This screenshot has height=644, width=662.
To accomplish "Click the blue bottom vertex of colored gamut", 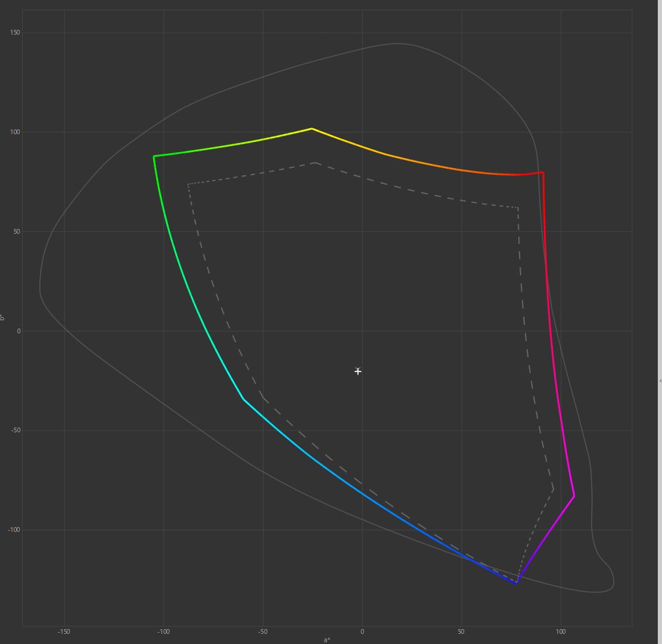I will click(x=516, y=583).
